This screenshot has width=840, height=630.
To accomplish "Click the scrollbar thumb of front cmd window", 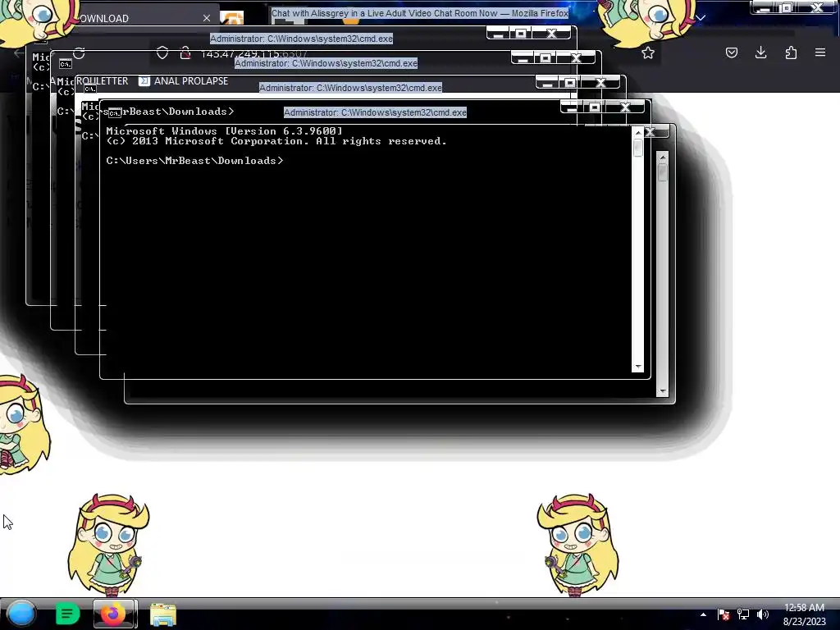I will (x=637, y=148).
